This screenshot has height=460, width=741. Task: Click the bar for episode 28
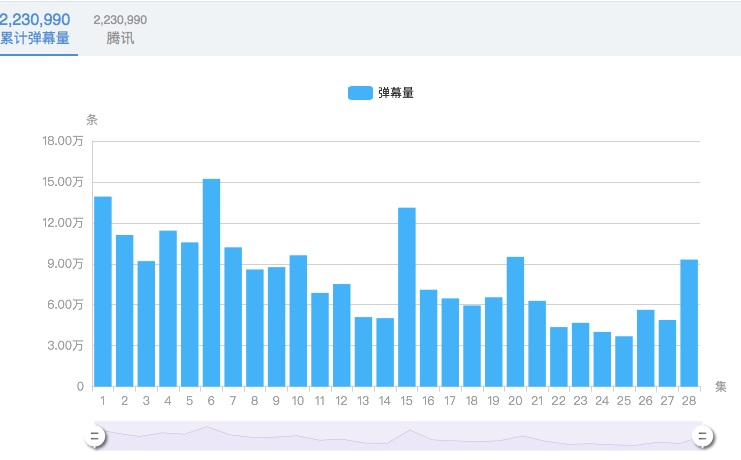[689, 323]
